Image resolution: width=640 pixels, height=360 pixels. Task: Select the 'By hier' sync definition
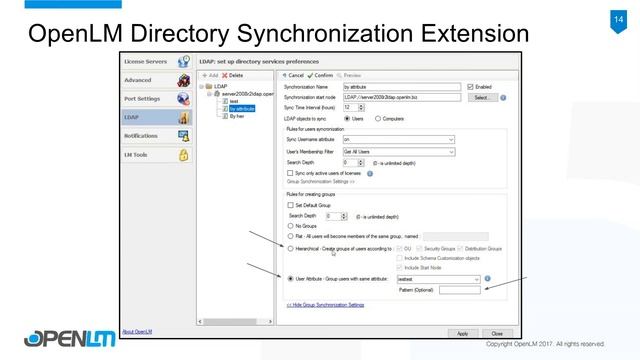point(233,116)
